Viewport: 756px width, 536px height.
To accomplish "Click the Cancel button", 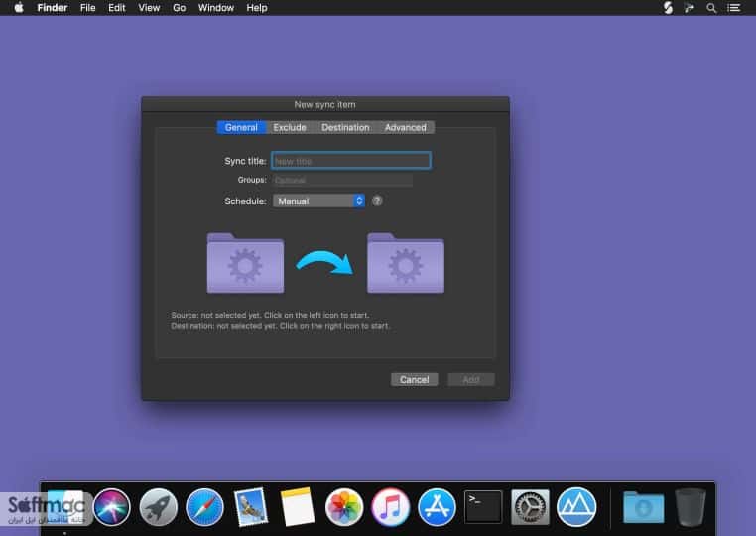I will (x=414, y=380).
